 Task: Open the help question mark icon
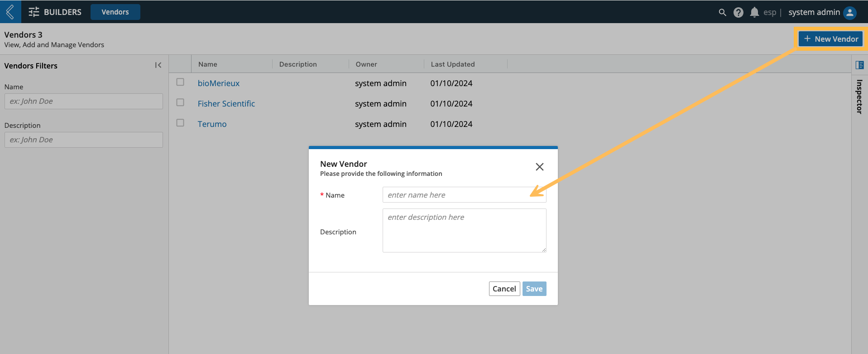(739, 12)
